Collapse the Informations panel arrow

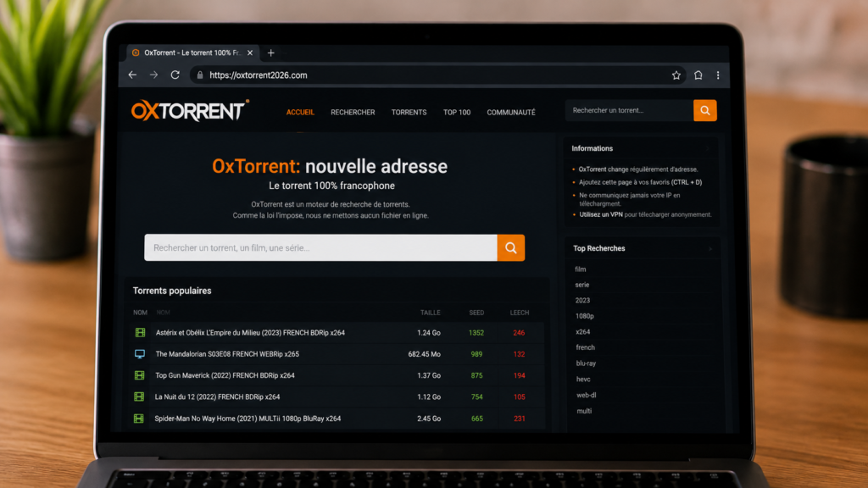pyautogui.click(x=708, y=148)
